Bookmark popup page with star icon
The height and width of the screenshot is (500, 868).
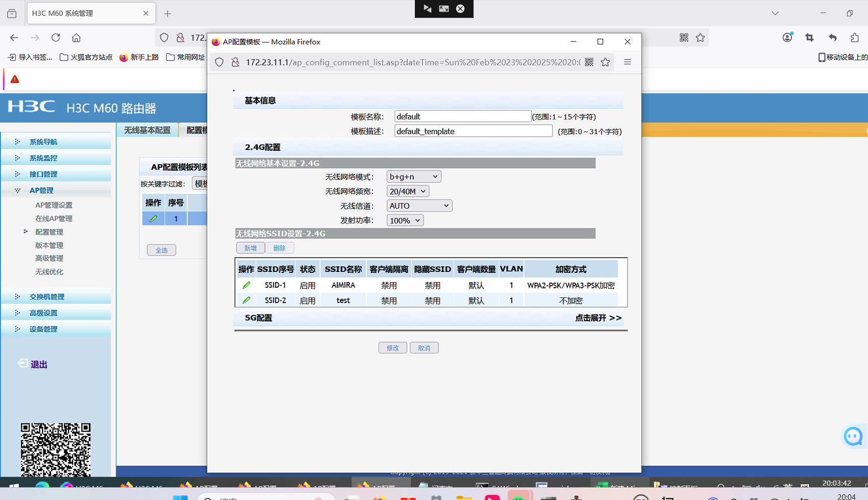(x=605, y=62)
